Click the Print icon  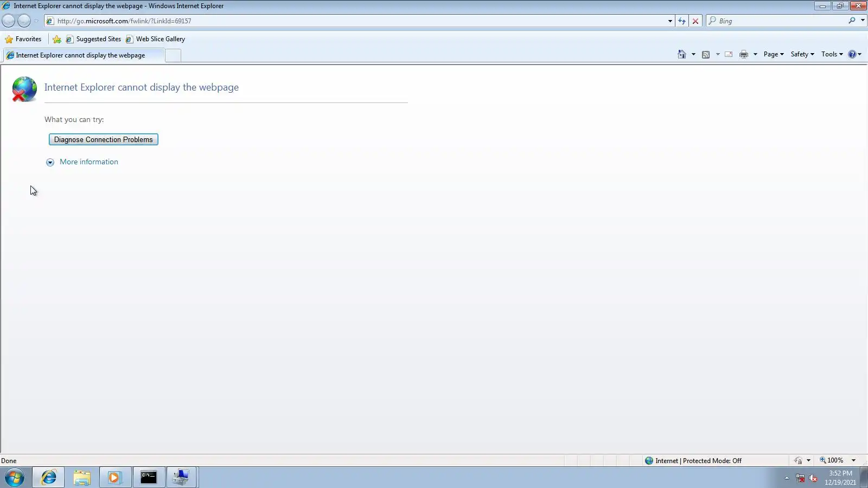tap(744, 54)
